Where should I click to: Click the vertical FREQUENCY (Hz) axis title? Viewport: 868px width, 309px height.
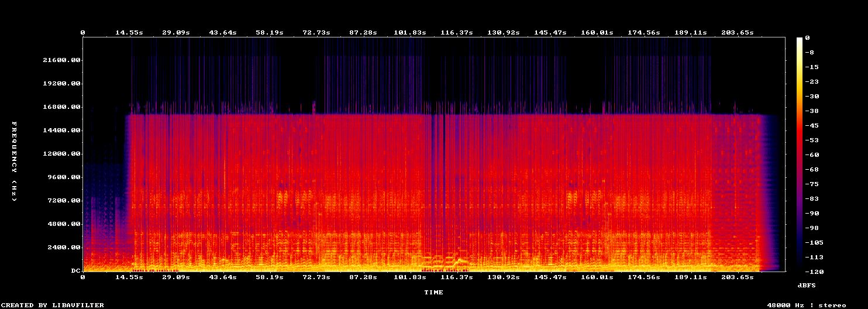14,162
